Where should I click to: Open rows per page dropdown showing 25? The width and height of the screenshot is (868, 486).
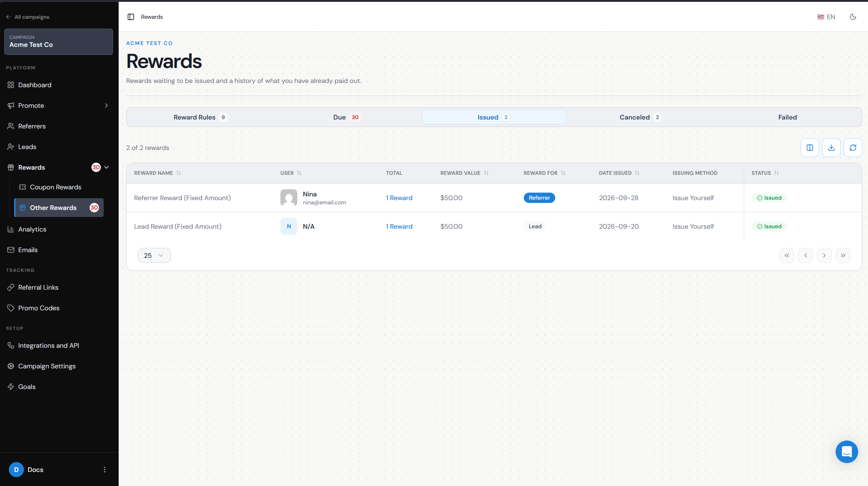(x=154, y=255)
